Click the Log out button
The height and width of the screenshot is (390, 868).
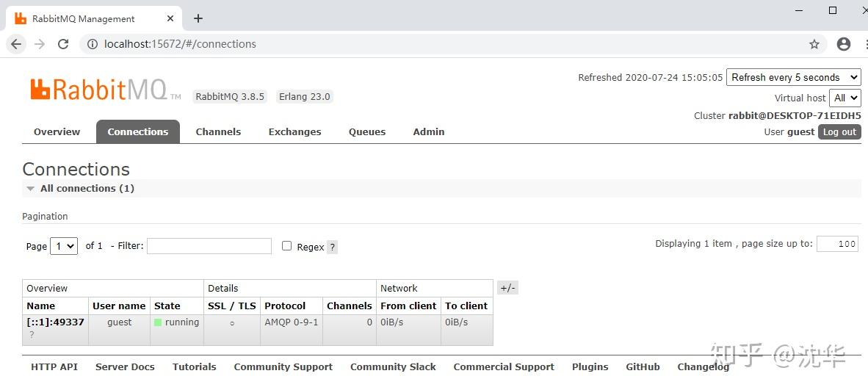839,132
